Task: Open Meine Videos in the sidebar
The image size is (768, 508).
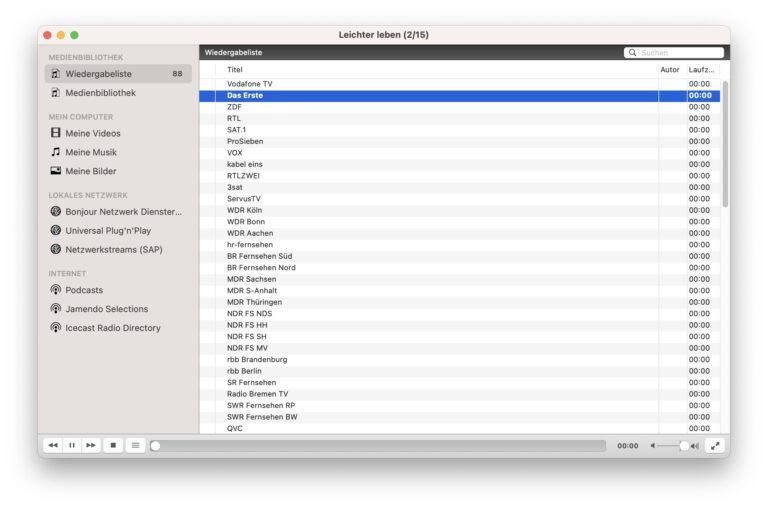Action: 118,133
